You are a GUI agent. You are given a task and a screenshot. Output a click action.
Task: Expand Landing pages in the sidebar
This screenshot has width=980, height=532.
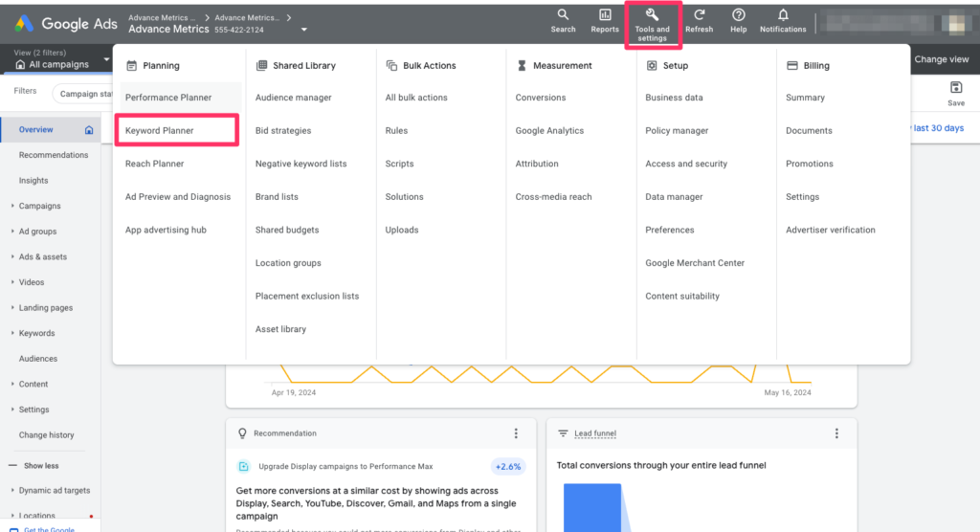(12, 307)
